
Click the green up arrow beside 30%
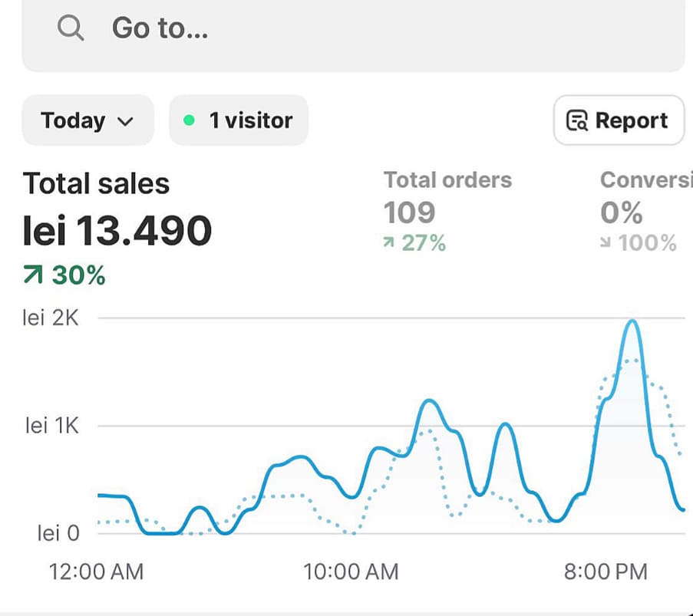[33, 275]
